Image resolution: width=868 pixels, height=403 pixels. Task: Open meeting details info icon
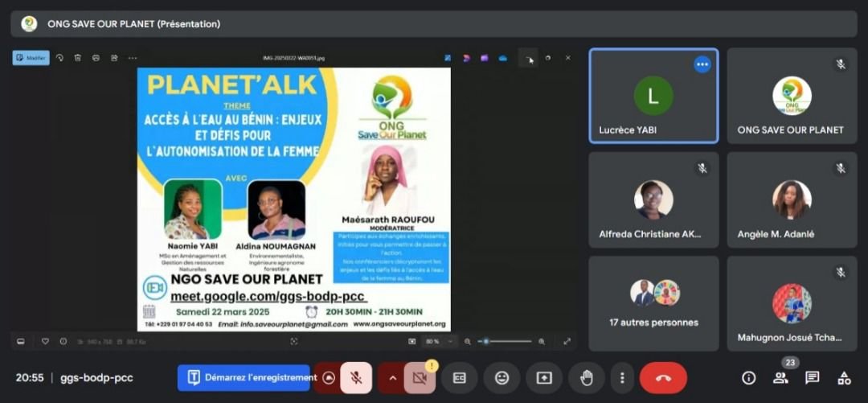pyautogui.click(x=748, y=378)
